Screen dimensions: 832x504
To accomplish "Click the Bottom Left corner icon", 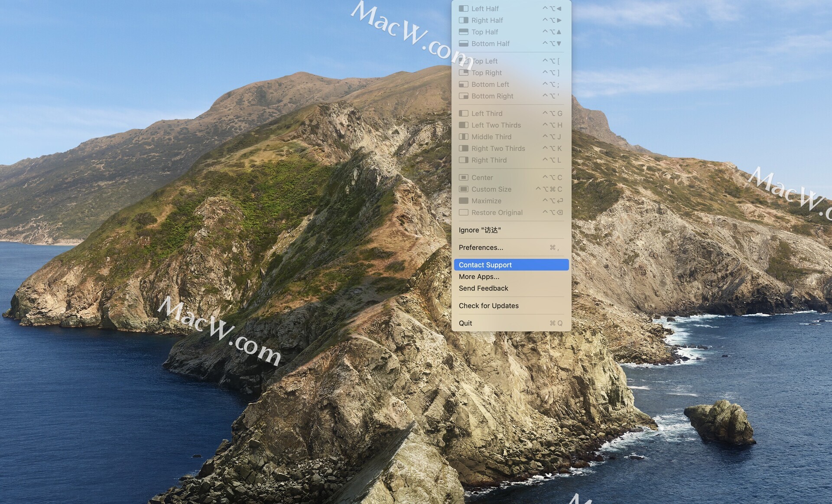I will click(x=463, y=85).
